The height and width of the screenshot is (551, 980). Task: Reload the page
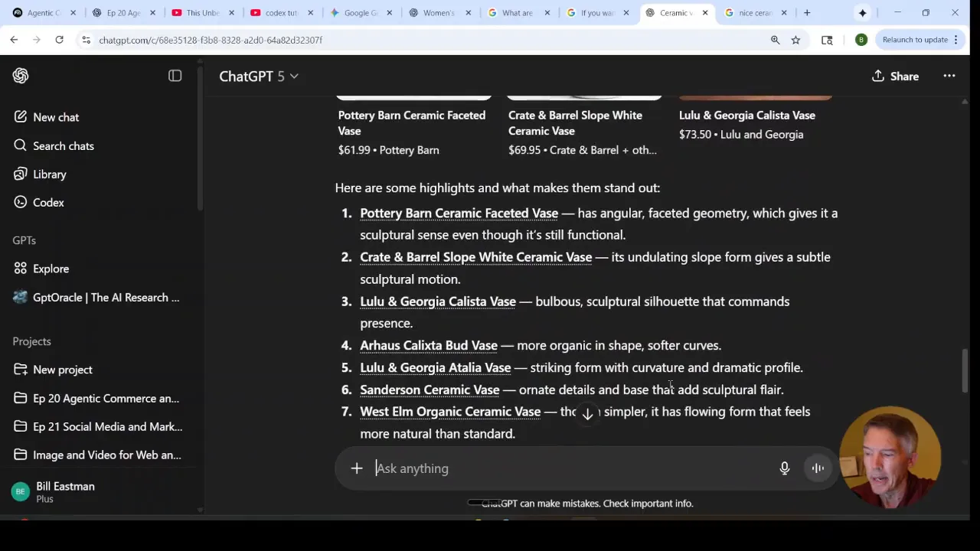click(x=59, y=40)
